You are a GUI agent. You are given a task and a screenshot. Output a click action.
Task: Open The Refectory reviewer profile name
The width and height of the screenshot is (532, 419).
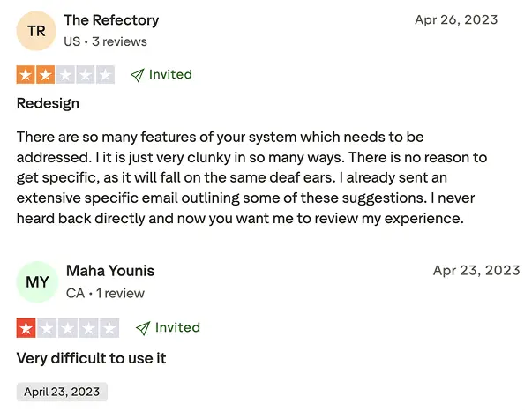[111, 19]
